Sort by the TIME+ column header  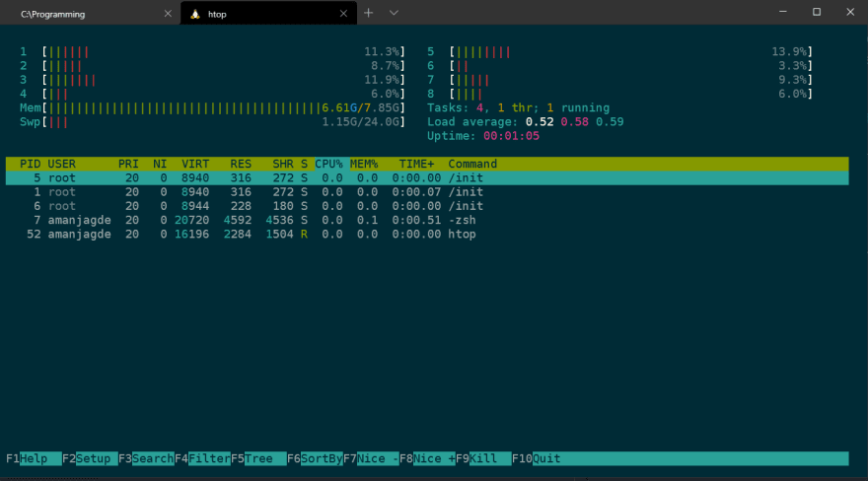pos(417,164)
